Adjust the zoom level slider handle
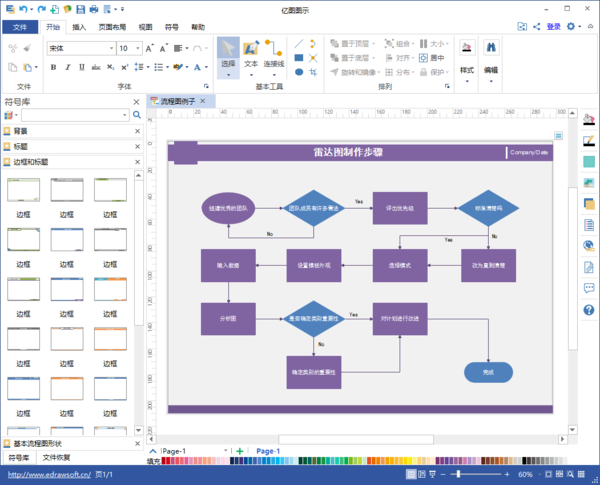This screenshot has width=600, height=485. point(458,475)
